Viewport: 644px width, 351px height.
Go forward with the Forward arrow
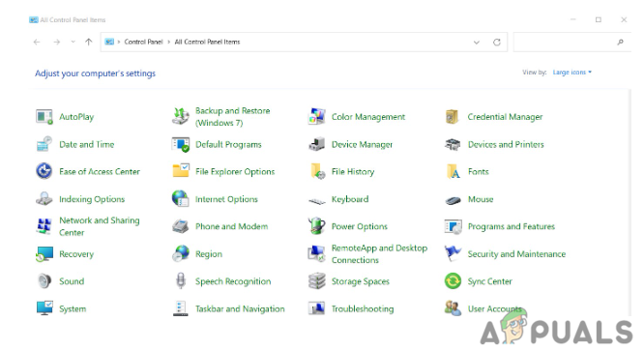(x=57, y=42)
